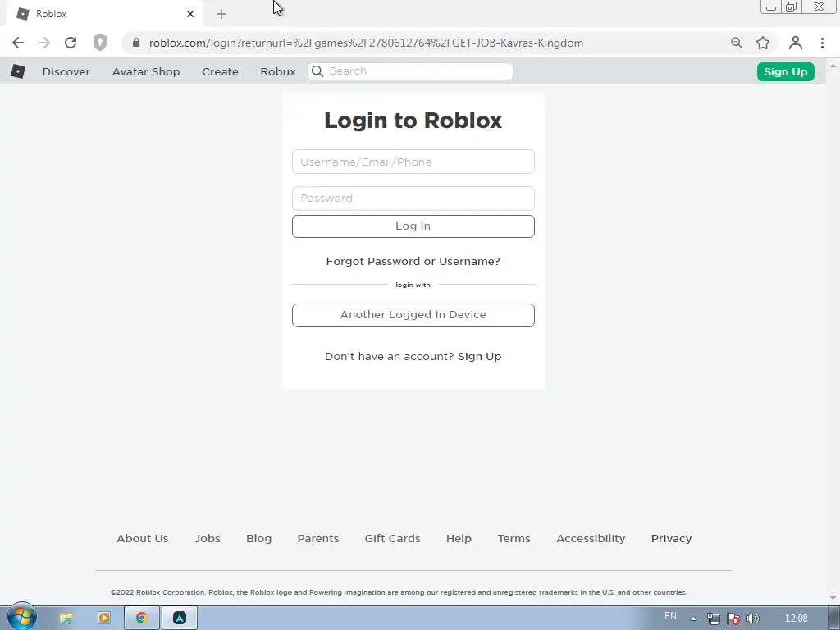Click the search magnifier icon in the Roblox navbar
The width and height of the screenshot is (840, 630).
[317, 71]
